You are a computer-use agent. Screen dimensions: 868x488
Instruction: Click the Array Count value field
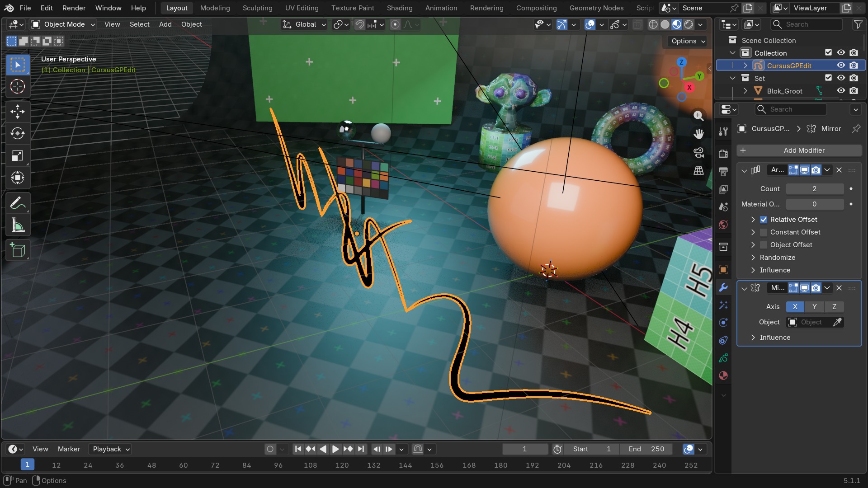[x=815, y=189]
